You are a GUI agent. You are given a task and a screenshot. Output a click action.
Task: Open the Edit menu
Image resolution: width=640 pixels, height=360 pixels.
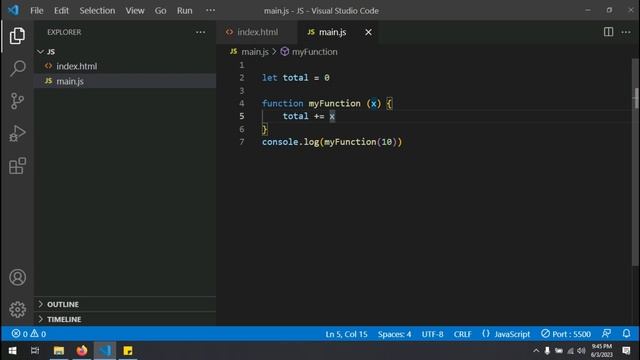[61, 11]
